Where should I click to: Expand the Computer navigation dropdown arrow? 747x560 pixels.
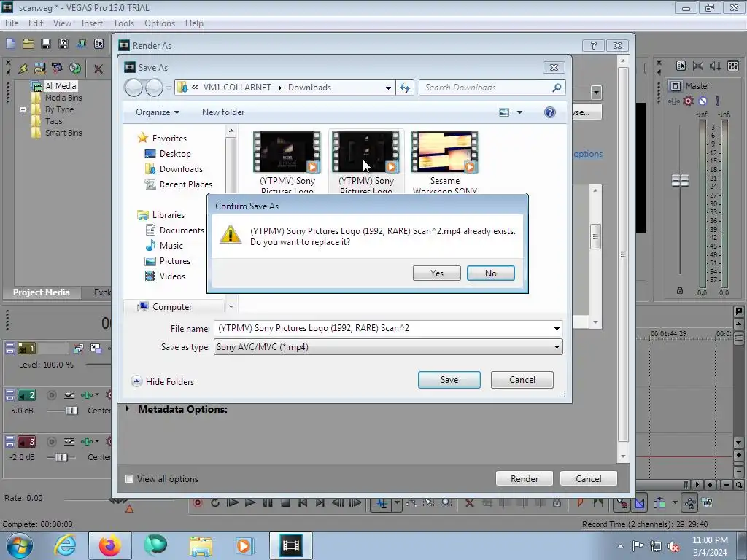point(231,307)
